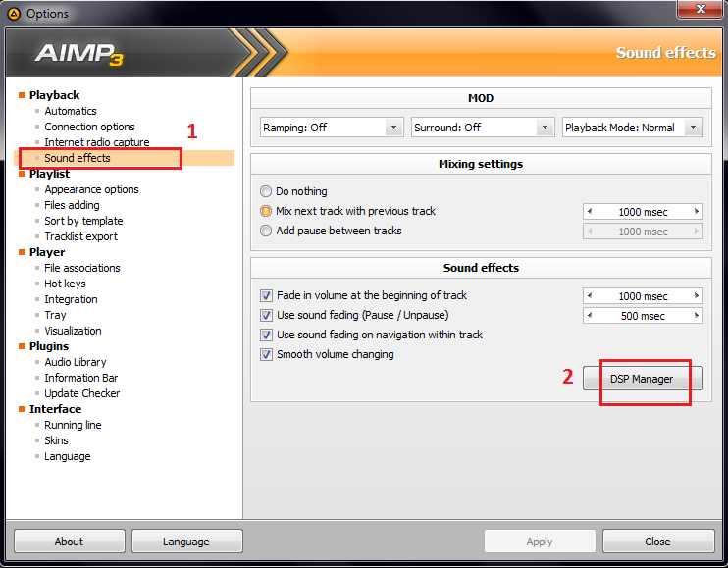Open Appearance options page
Viewport: 728px width, 568px height.
[x=91, y=189]
